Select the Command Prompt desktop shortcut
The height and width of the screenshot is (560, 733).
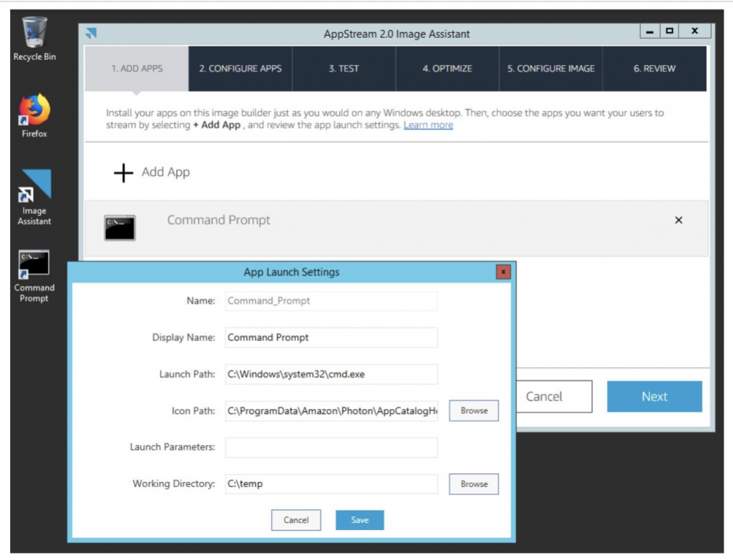tap(34, 277)
